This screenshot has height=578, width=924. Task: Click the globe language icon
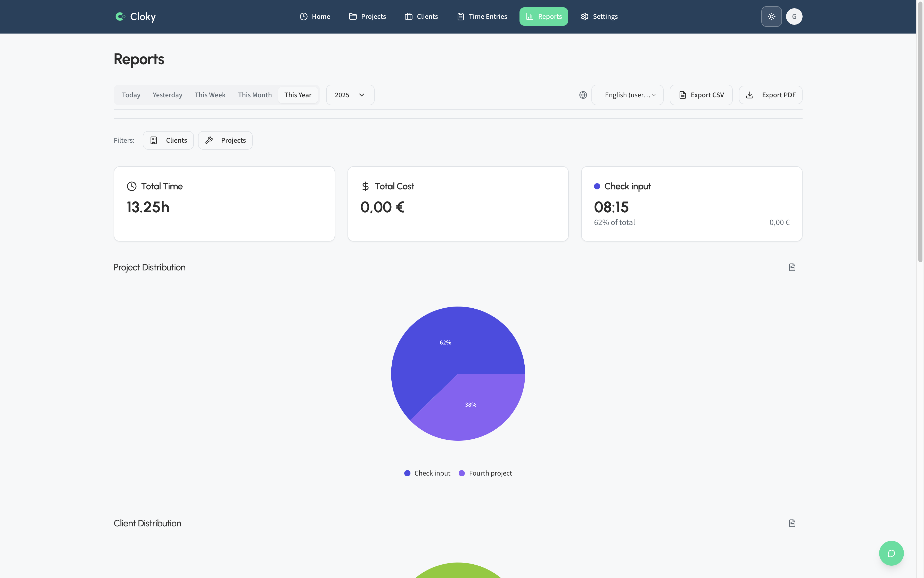pos(583,95)
